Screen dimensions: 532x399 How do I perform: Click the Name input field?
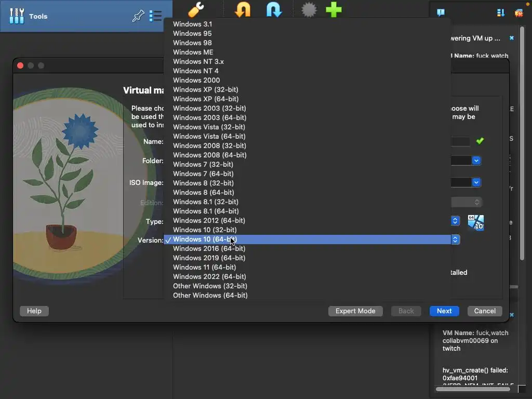coord(460,141)
